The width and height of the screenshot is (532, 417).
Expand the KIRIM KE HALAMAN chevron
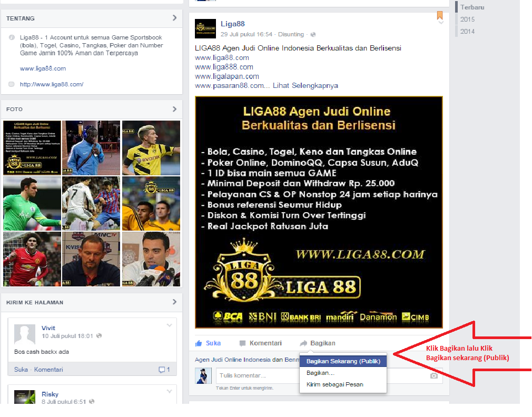pos(174,302)
